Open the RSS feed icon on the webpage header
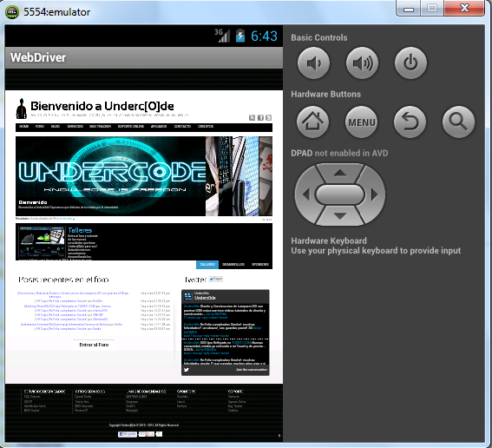 (x=252, y=118)
